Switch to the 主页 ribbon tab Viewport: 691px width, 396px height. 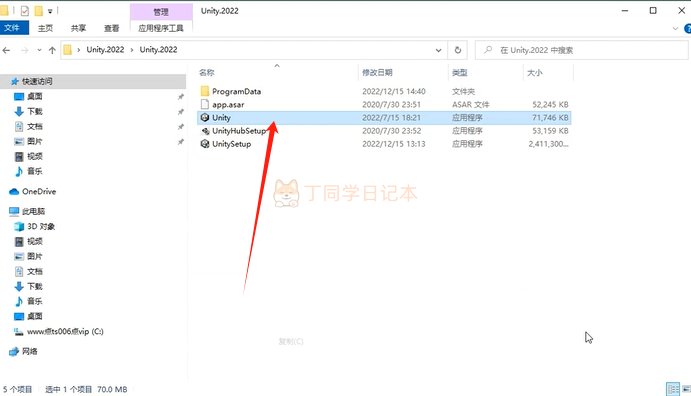tap(45, 28)
